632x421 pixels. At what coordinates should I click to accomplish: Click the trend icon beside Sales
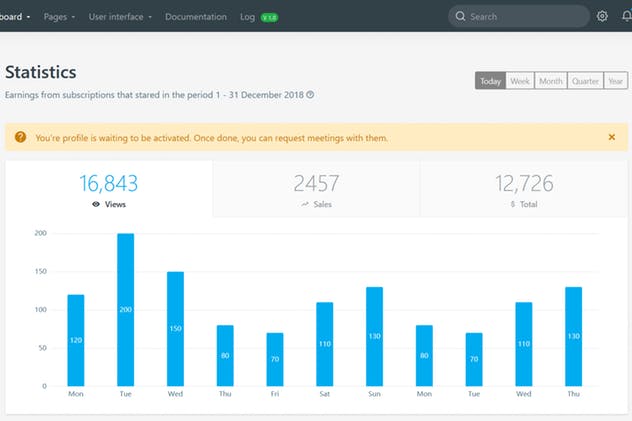point(304,204)
